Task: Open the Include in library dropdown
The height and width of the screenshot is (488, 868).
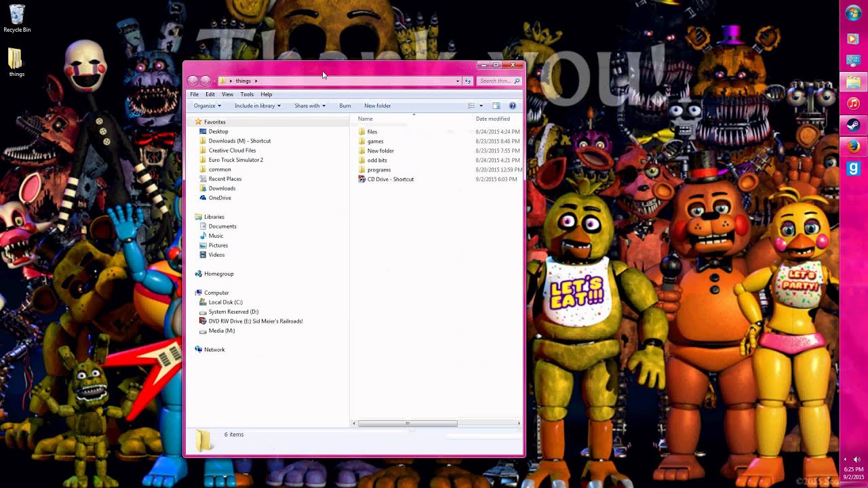Action: [257, 106]
